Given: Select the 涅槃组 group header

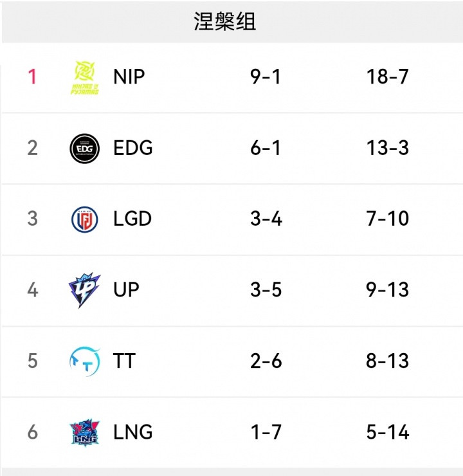Looking at the screenshot, I should pos(225,21).
